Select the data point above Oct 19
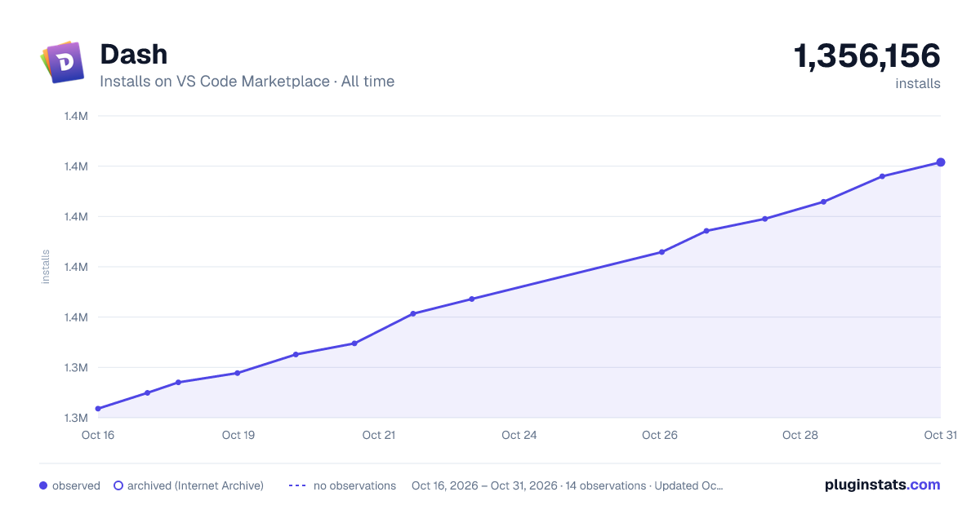Viewport: 980px width, 514px height. tap(238, 373)
